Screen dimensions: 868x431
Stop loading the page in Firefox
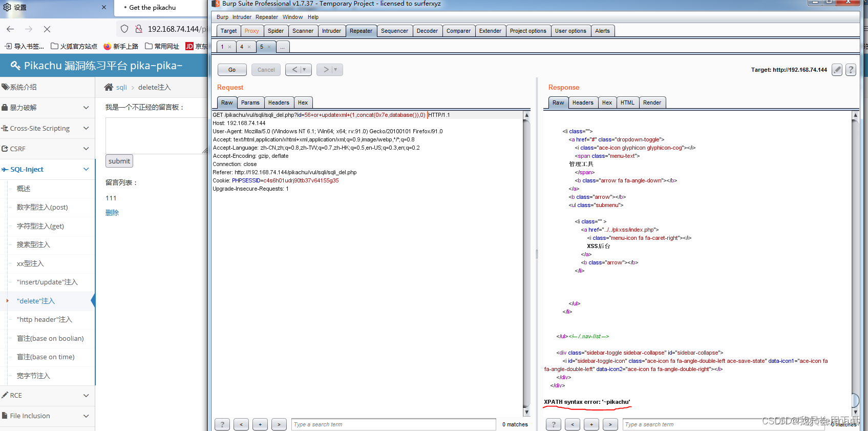[x=47, y=29]
